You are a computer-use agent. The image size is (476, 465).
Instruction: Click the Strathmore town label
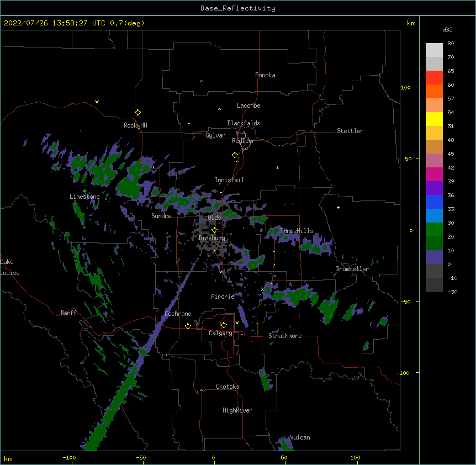pyautogui.click(x=285, y=336)
